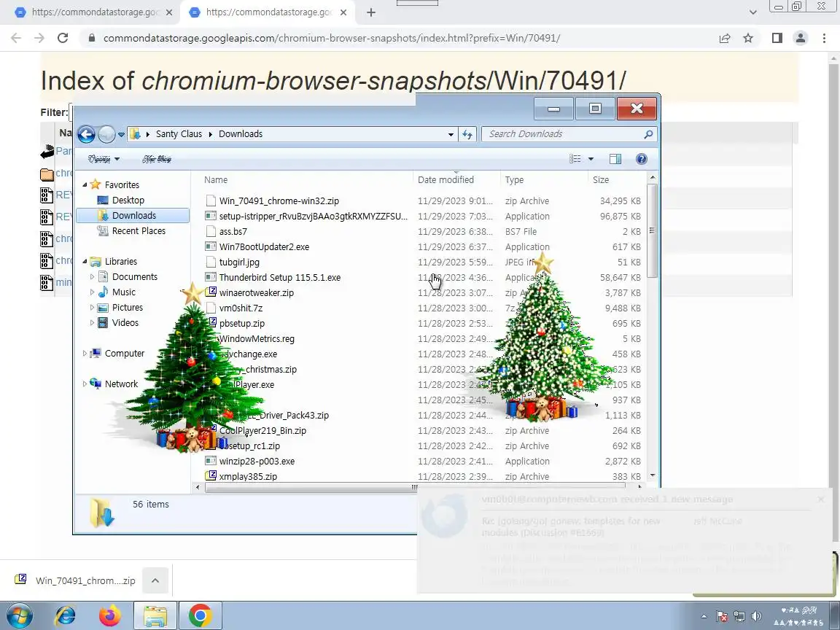Select Win_70491_chrome-win32.zip file
The width and height of the screenshot is (840, 630).
point(279,201)
